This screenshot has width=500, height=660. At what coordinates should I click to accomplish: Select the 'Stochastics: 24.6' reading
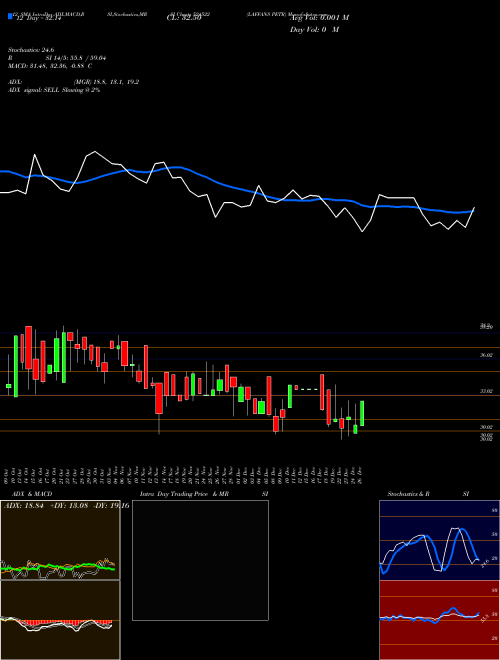point(31,50)
